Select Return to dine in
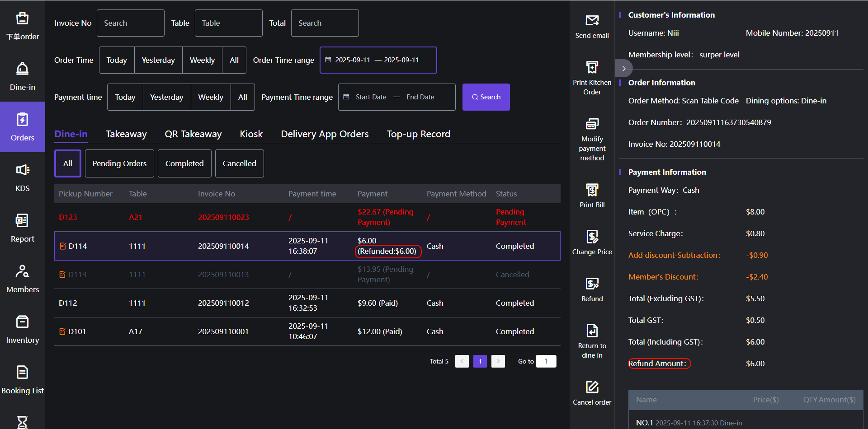 pos(592,331)
